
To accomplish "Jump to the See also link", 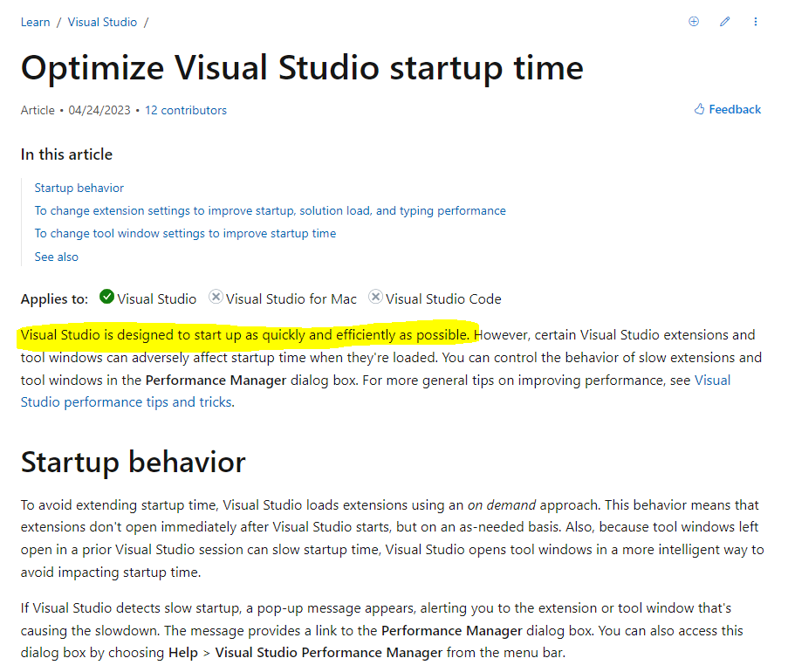I will 56,257.
